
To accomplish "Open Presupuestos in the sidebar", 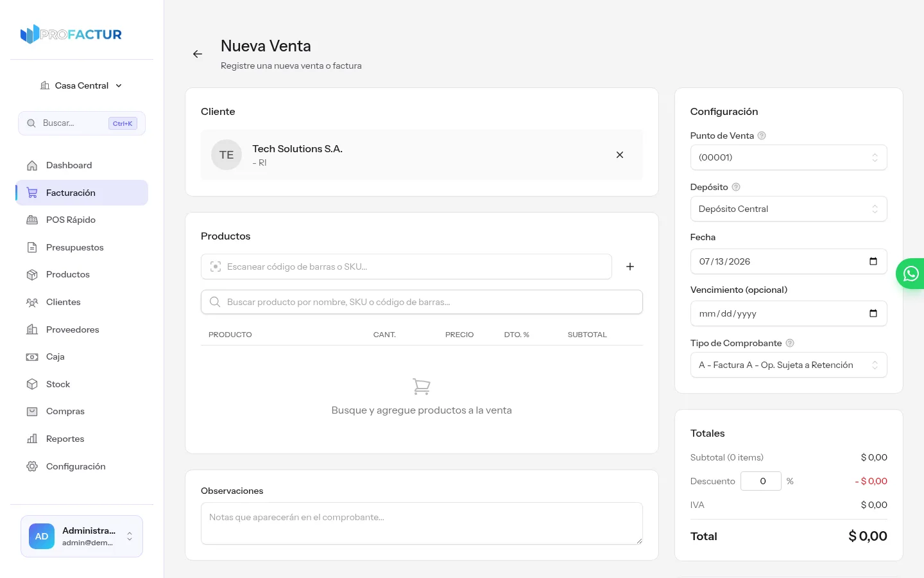I will point(81,247).
